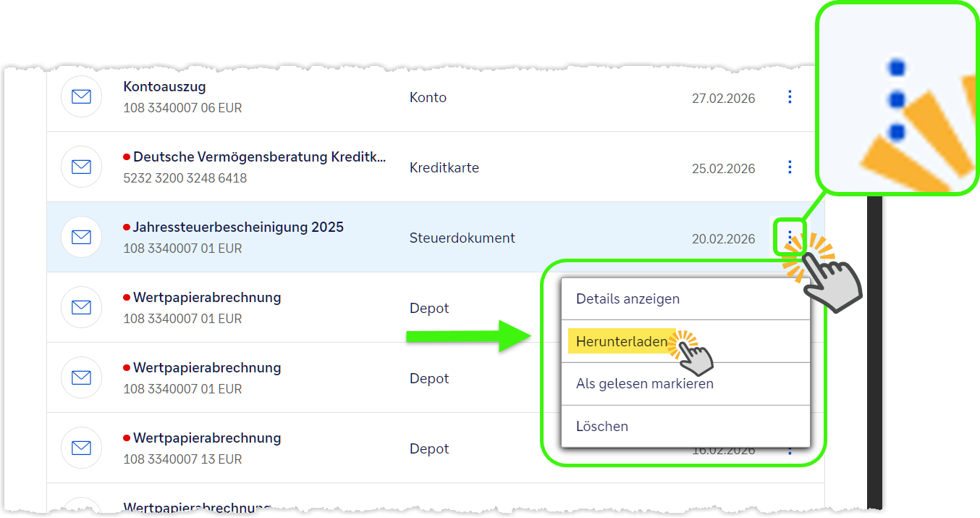Click the dark vertical scrollbar on the right
980x518 pixels.
pos(874,348)
